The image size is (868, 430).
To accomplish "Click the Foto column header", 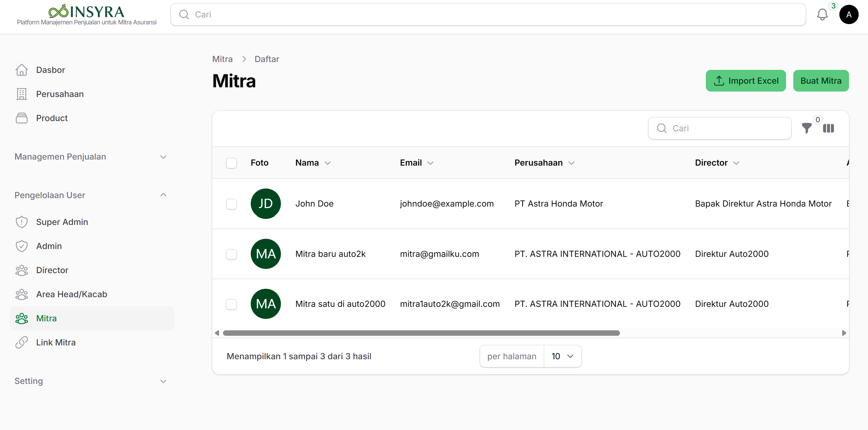I will [x=259, y=163].
